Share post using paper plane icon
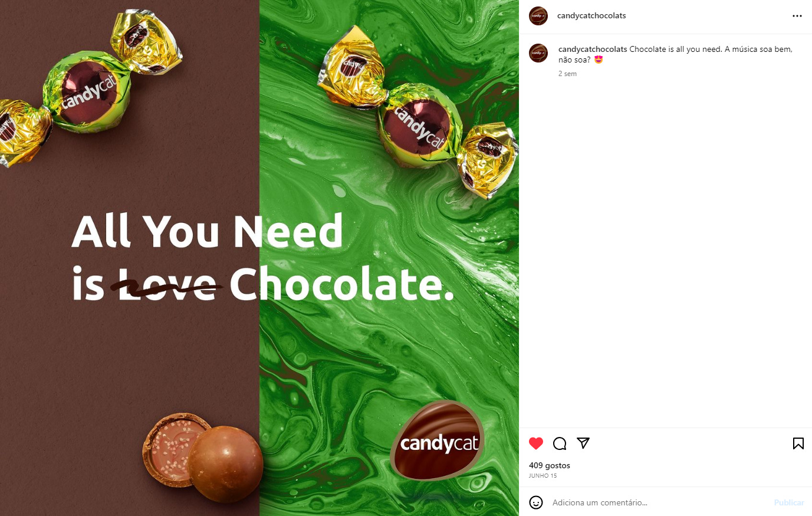Screen dimensions: 812x516 coord(583,443)
